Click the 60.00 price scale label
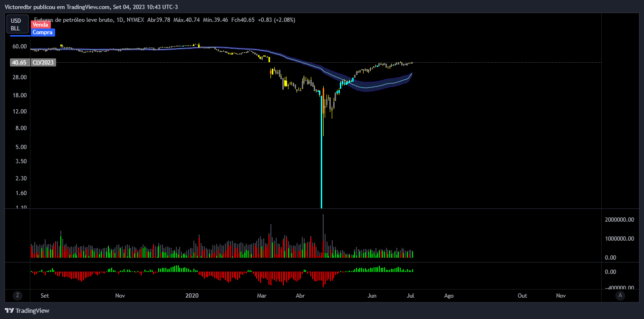 pos(19,46)
